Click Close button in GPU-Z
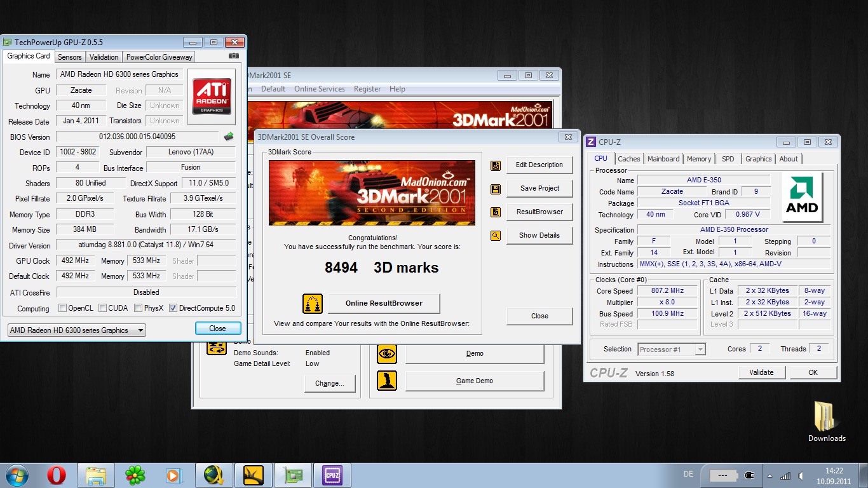 point(218,329)
